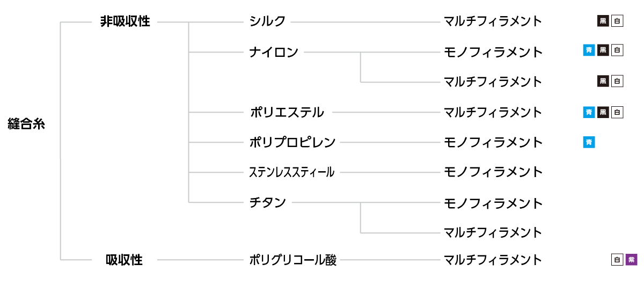
Task: Click the ポリエステル material label
Action: pos(287,112)
